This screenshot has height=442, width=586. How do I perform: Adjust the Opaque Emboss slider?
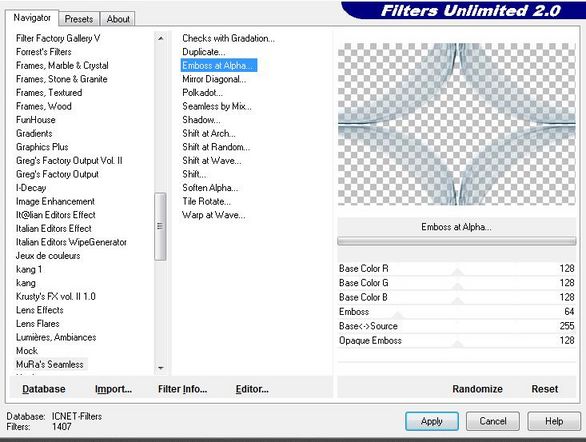(456, 340)
